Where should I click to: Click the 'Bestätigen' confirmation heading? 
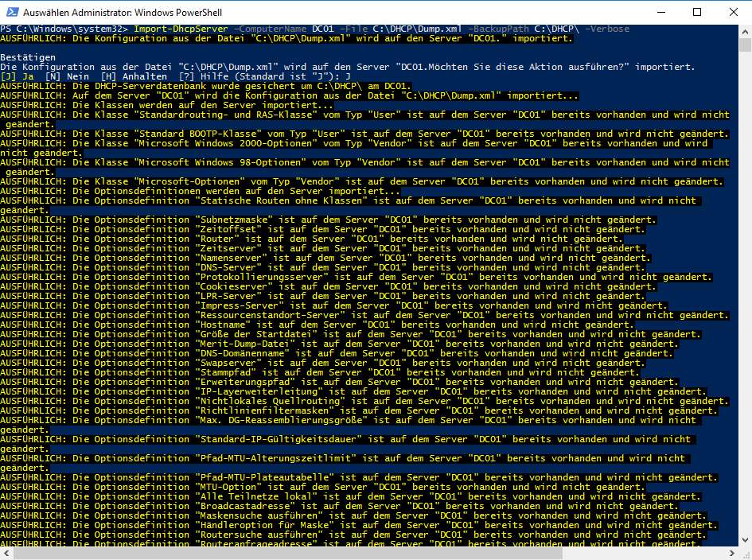[28, 57]
